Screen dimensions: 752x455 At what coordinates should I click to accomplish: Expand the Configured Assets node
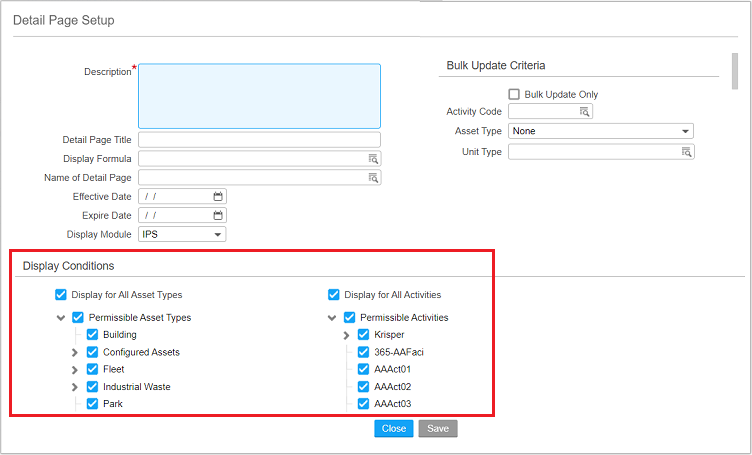[75, 353]
